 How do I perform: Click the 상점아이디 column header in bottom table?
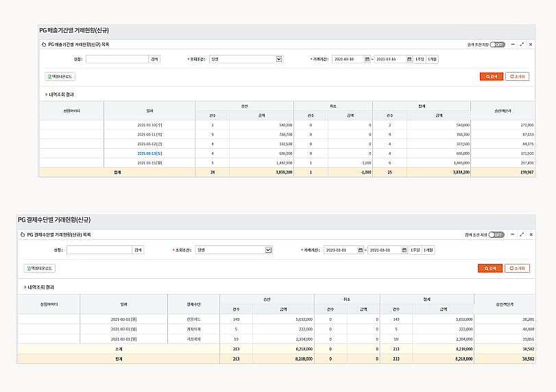tap(49, 304)
